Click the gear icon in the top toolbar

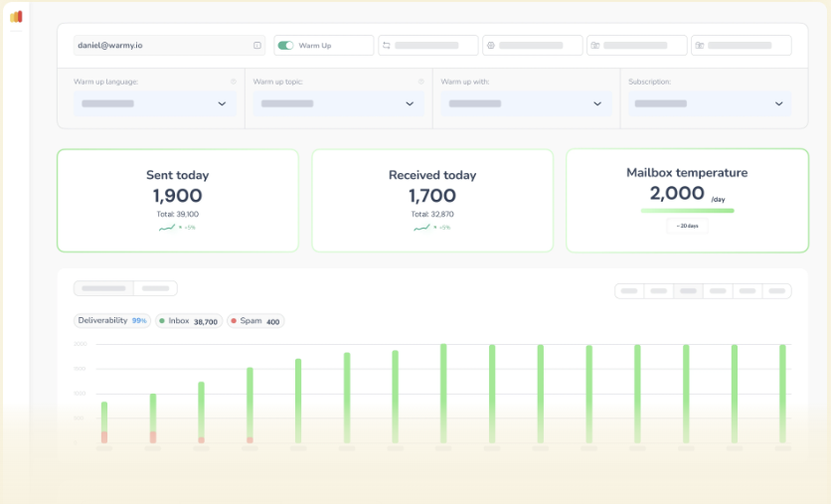coord(491,46)
